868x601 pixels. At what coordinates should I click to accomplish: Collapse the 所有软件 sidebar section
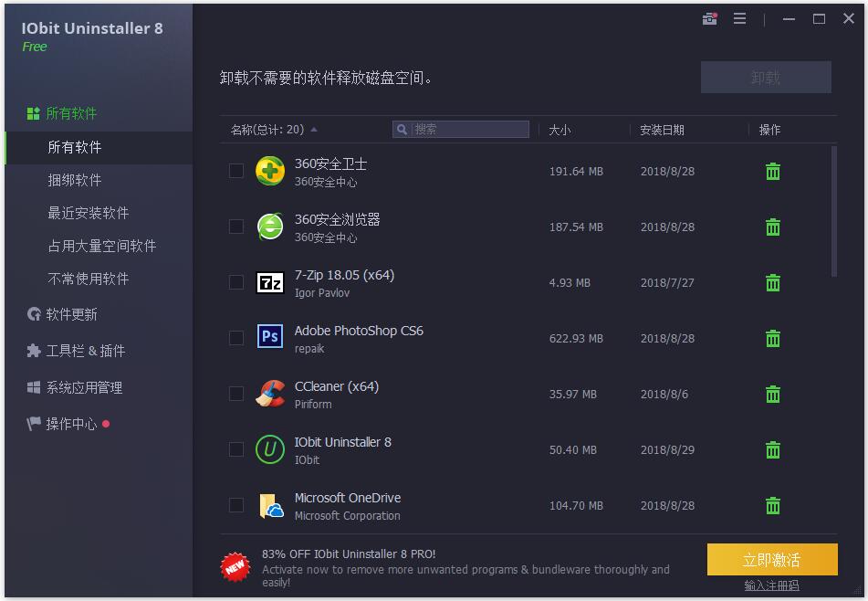[62, 113]
